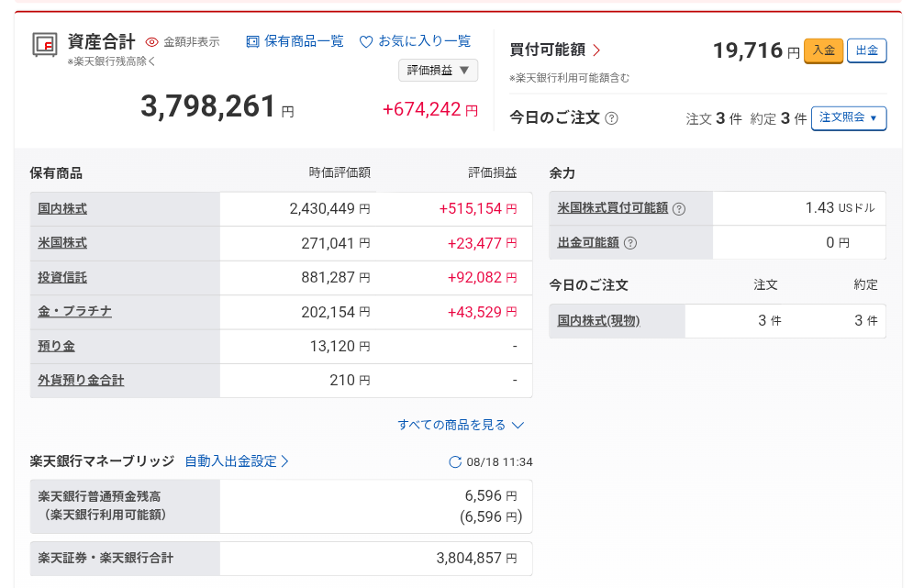Image resolution: width=913 pixels, height=588 pixels.
Task: Click 米国株式 profit +23,477
Action: [474, 243]
